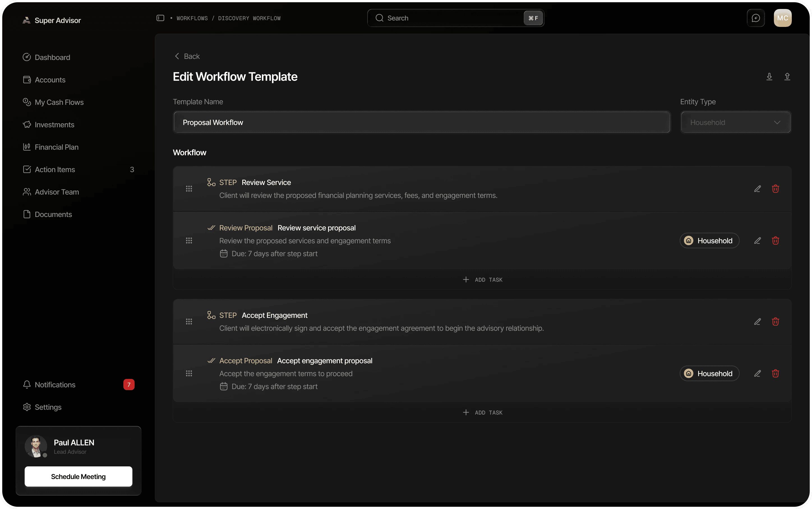Image resolution: width=812 pixels, height=509 pixels.
Task: Click the Accept Proposal double-check icon
Action: [x=211, y=361]
